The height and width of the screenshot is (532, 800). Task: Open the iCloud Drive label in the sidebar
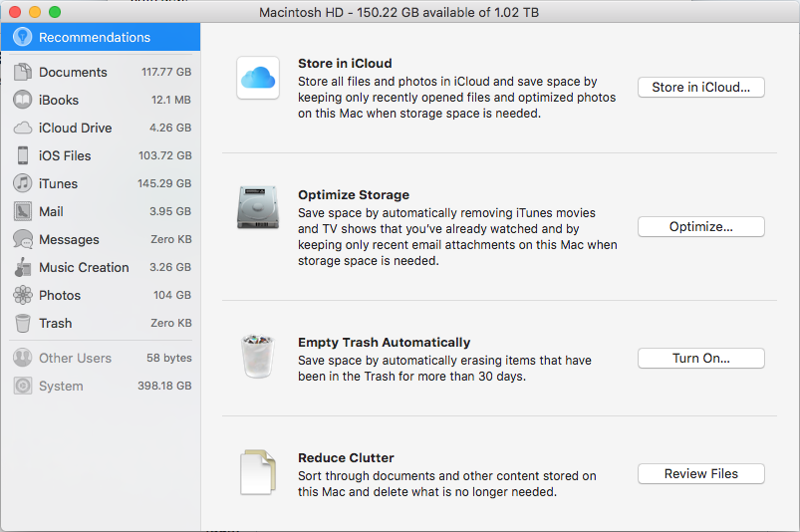tap(75, 128)
